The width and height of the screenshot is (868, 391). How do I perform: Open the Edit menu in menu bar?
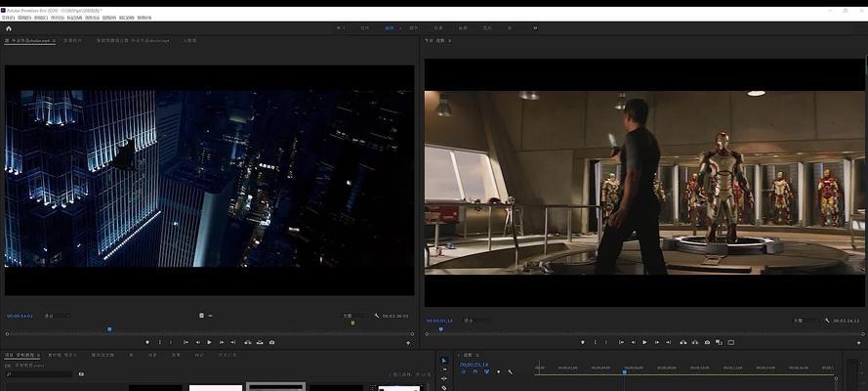[x=25, y=18]
